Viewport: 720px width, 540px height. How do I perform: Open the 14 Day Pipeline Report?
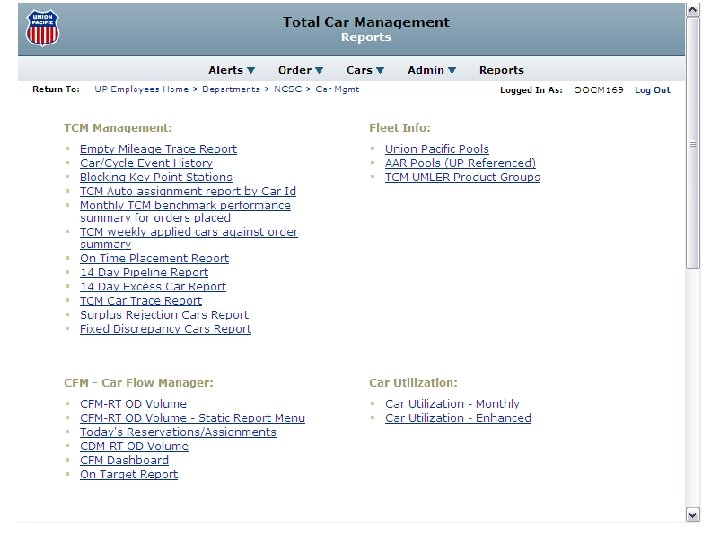click(144, 273)
